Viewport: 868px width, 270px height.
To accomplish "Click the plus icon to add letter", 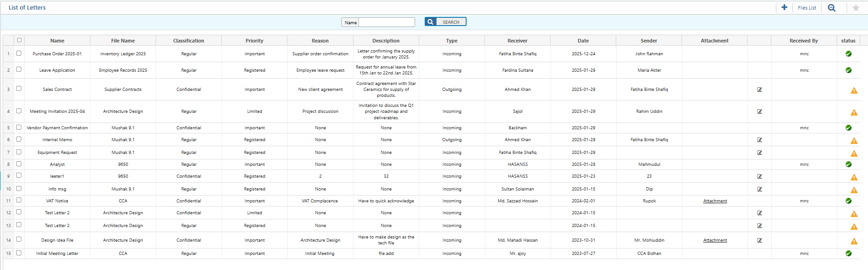I will (x=784, y=7).
